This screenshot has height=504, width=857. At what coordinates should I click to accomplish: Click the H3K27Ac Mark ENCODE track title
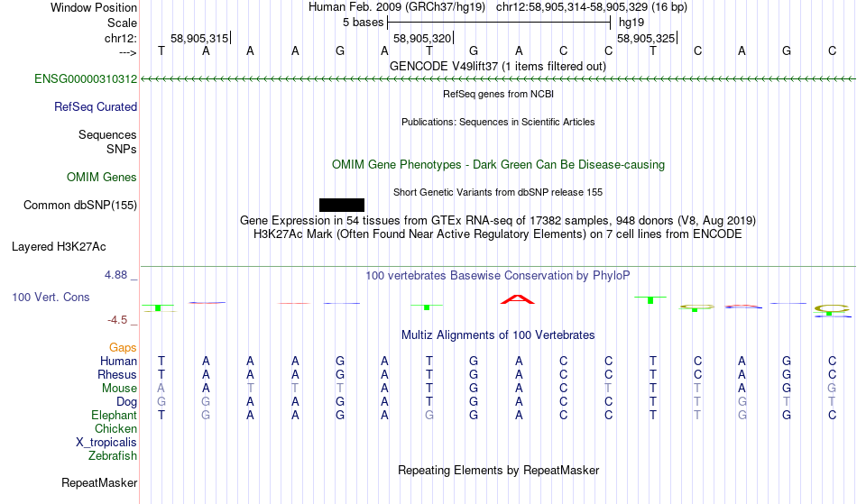pyautogui.click(x=498, y=234)
